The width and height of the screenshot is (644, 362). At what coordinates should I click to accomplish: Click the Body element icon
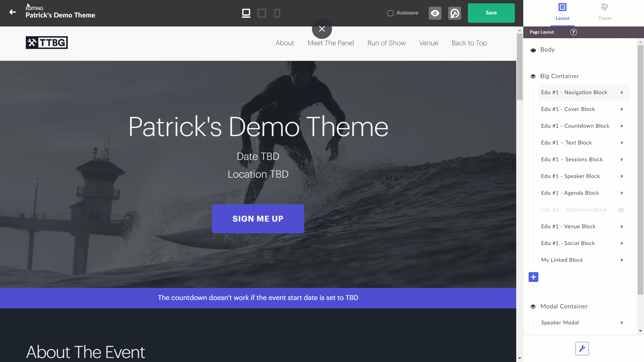[x=533, y=50]
